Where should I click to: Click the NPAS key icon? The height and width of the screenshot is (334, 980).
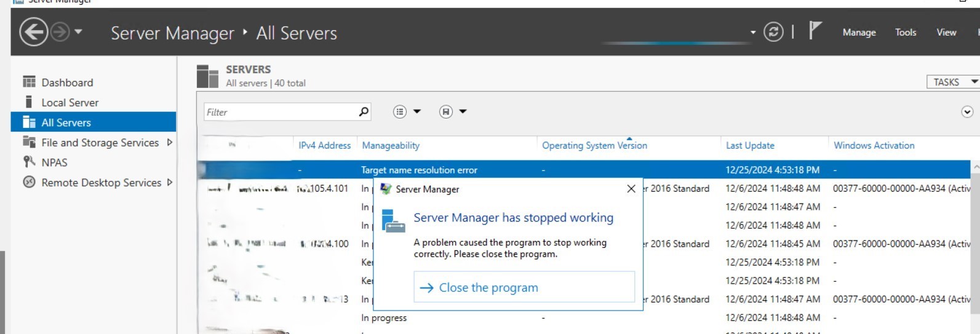click(x=29, y=162)
